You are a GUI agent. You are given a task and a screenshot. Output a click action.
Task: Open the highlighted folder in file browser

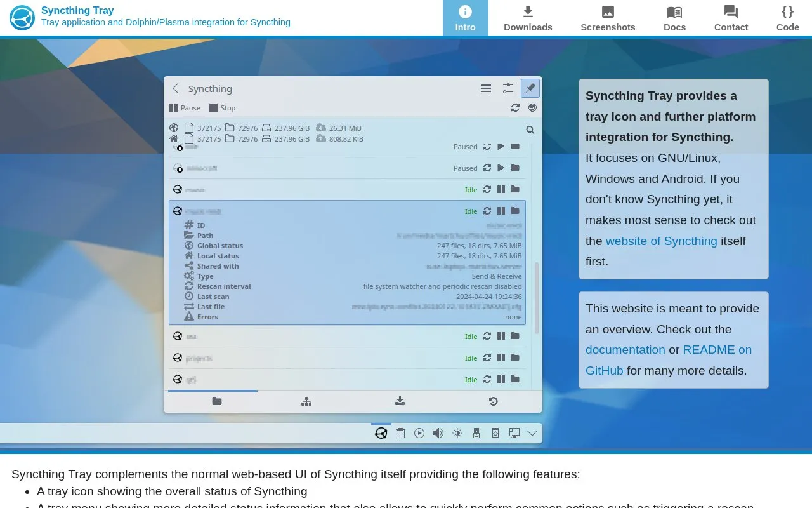[515, 211]
